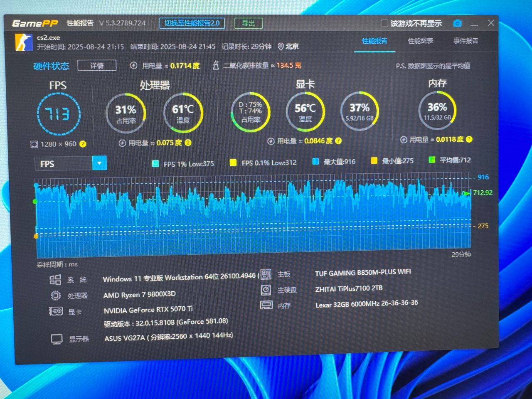
Task: Open help icon for memory power 0.0118
Action: 469,139
